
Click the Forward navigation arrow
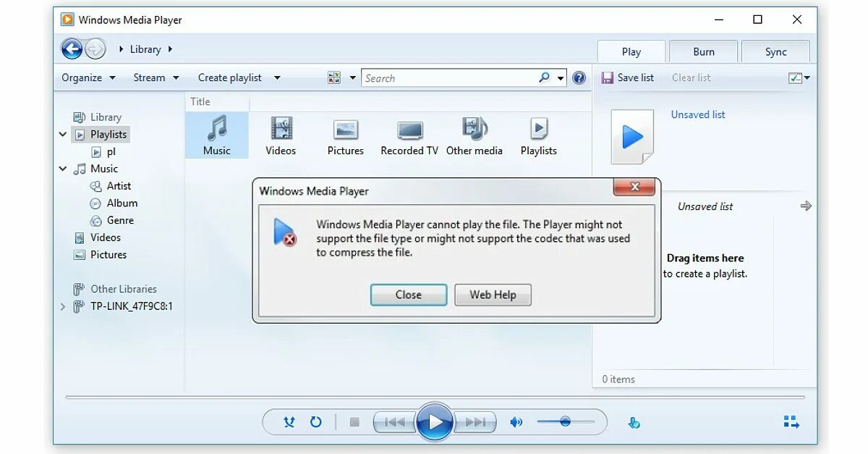pyautogui.click(x=95, y=49)
